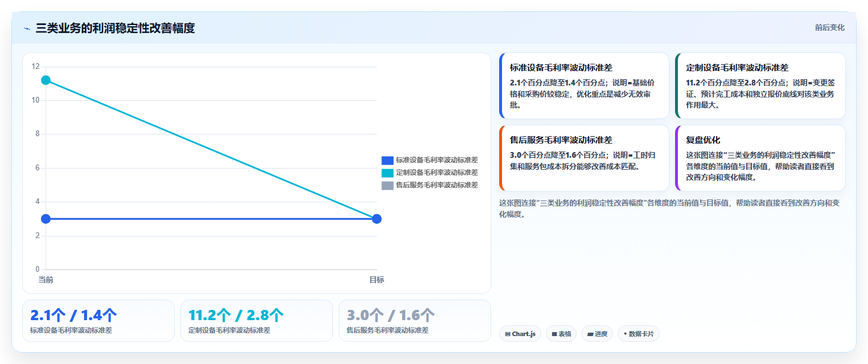Select the 3.0个 / 1.6个 stat card
868x364 pixels.
(x=415, y=321)
